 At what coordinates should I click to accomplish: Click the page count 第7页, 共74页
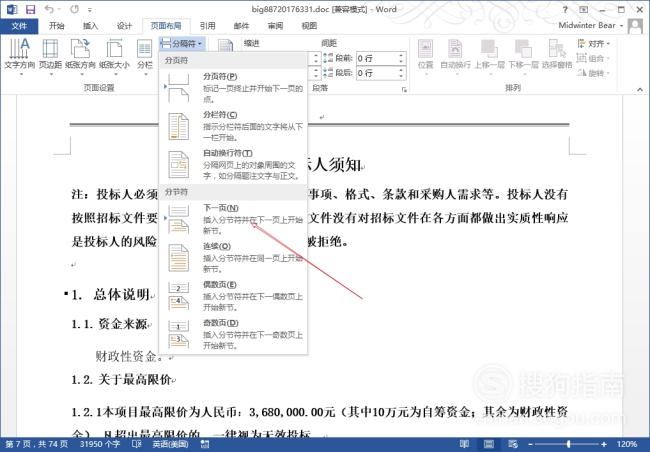(x=37, y=444)
